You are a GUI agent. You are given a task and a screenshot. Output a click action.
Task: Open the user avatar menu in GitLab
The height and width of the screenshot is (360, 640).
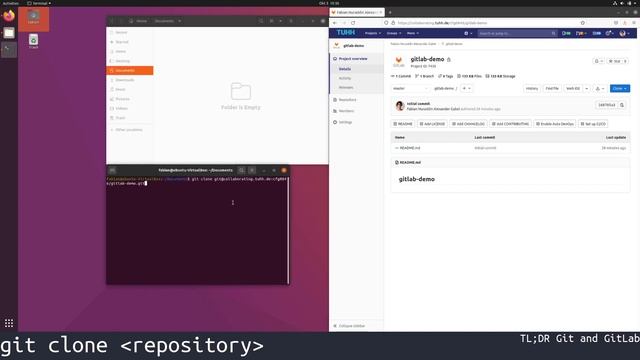coord(624,33)
